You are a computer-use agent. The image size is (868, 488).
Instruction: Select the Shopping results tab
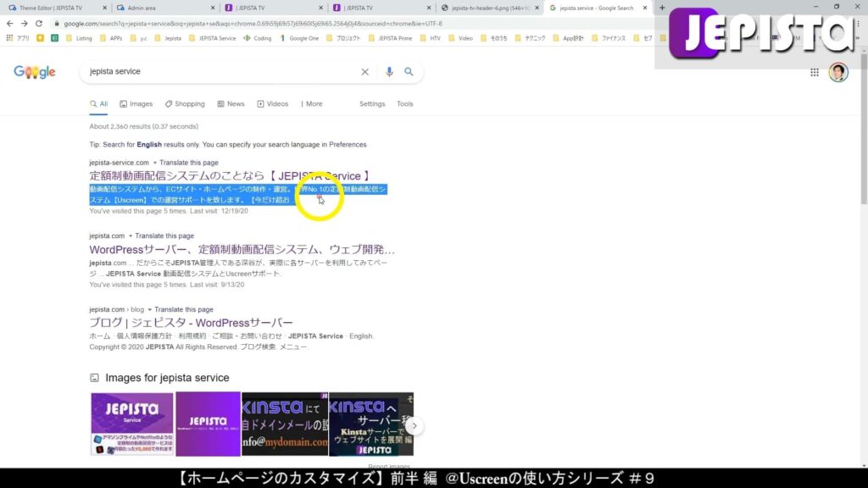[x=185, y=104]
